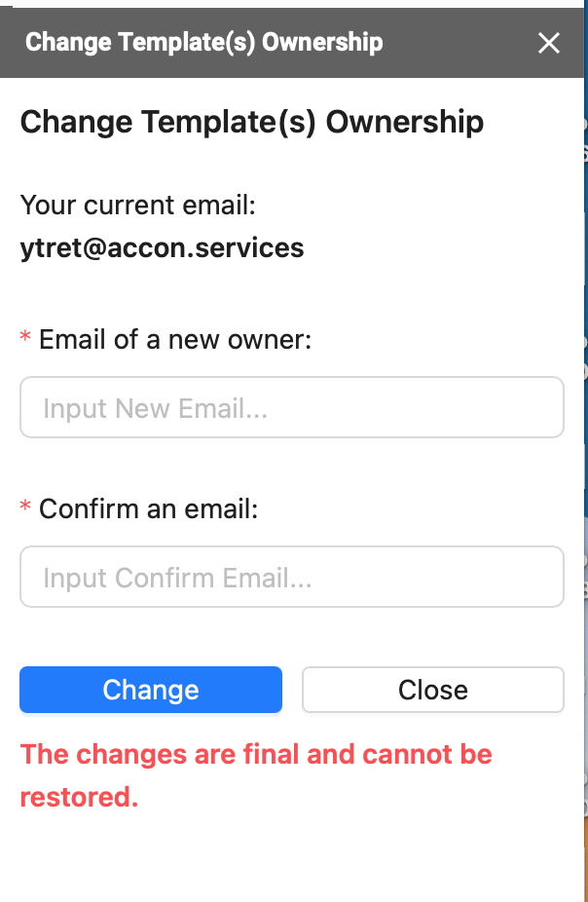The width and height of the screenshot is (588, 902).
Task: Click the gray title bar text
Action: tap(204, 43)
